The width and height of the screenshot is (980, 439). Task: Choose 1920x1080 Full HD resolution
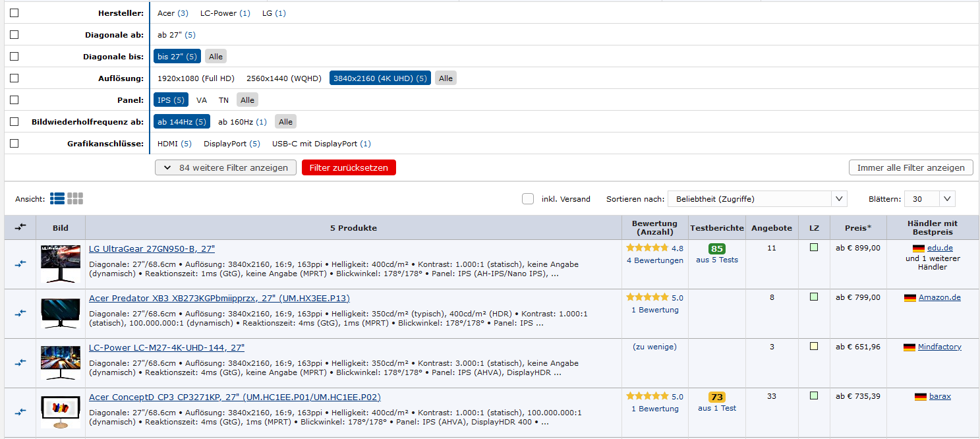(x=196, y=78)
